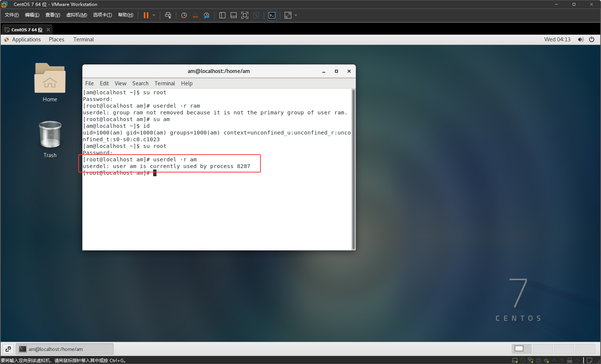Open the Terminal app menu in the top bar
Viewport: 601px width, 364px height.
(x=83, y=39)
